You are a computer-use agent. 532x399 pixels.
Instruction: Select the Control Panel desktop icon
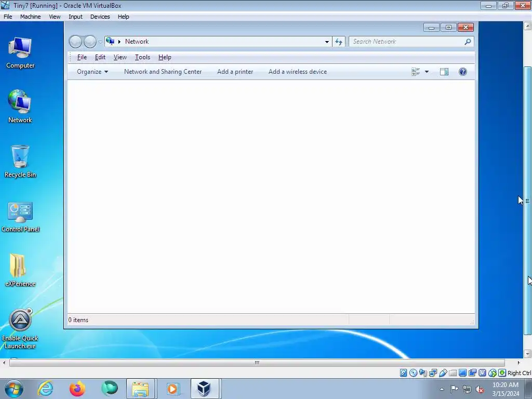pos(20,217)
